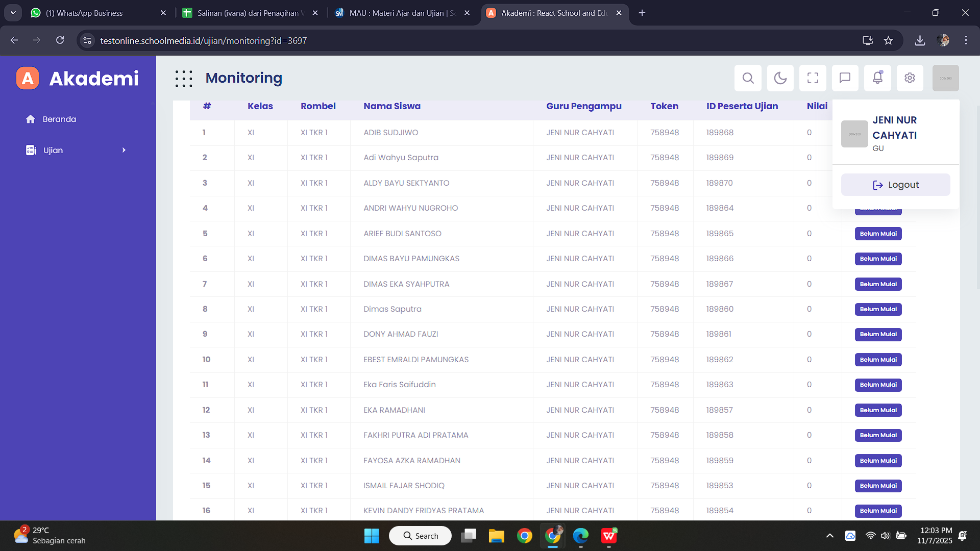The image size is (980, 551).
Task: Bookmark this page with star icon
Action: [888, 40]
